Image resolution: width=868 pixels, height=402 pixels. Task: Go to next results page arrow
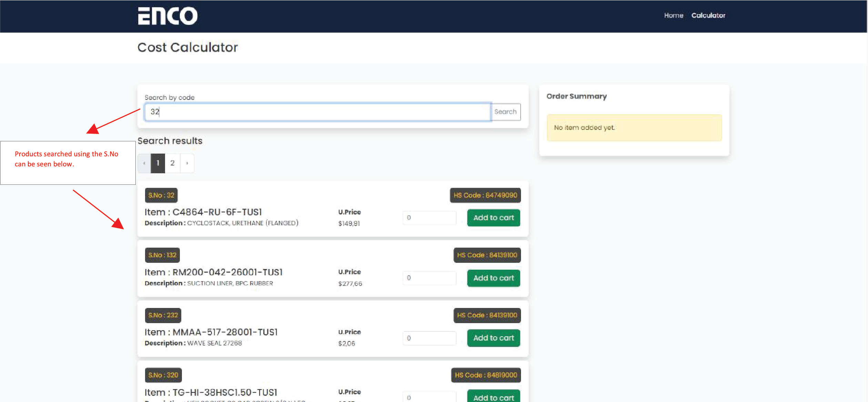click(187, 163)
